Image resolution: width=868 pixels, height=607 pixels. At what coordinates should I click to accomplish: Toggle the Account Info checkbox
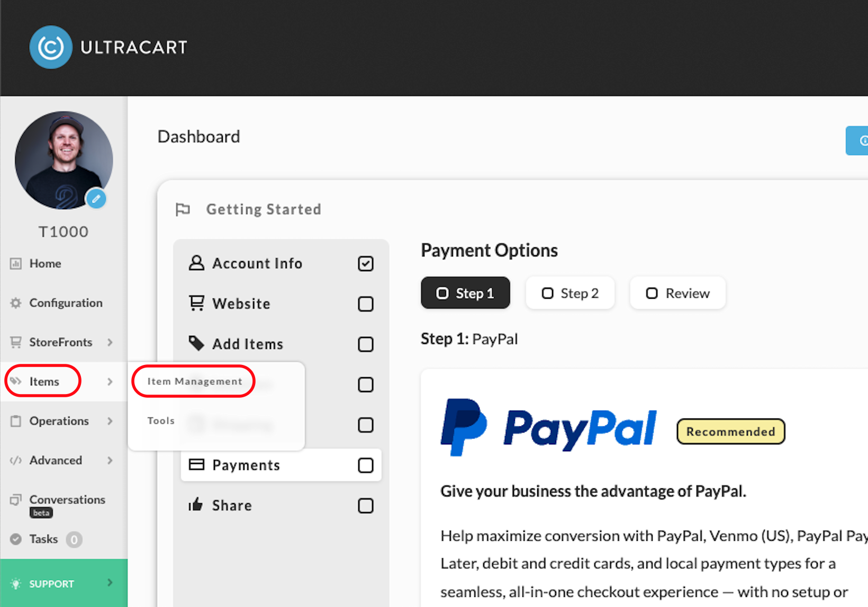366,263
